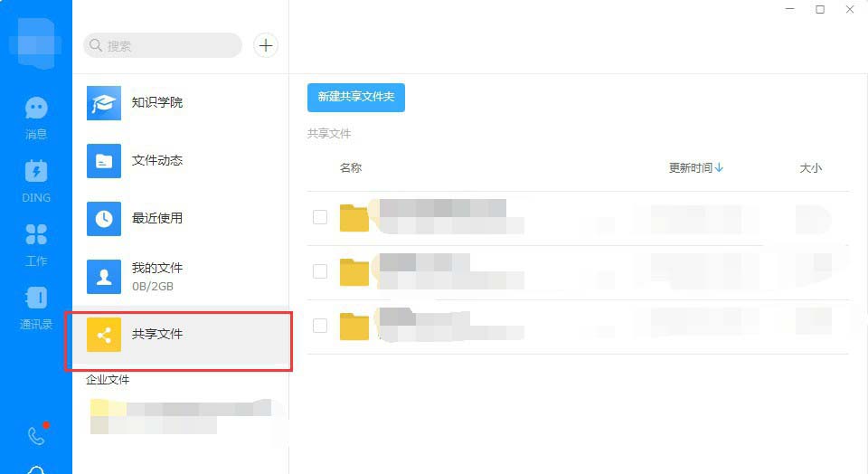Select File Activity (文件动态) menu item
The image size is (868, 474).
click(x=157, y=161)
